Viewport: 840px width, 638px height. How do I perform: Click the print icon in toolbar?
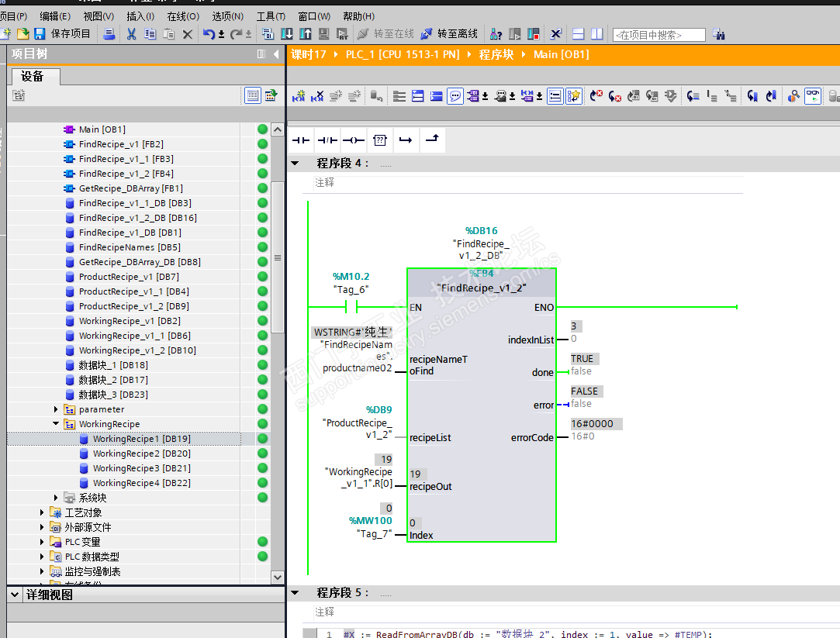coord(109,34)
